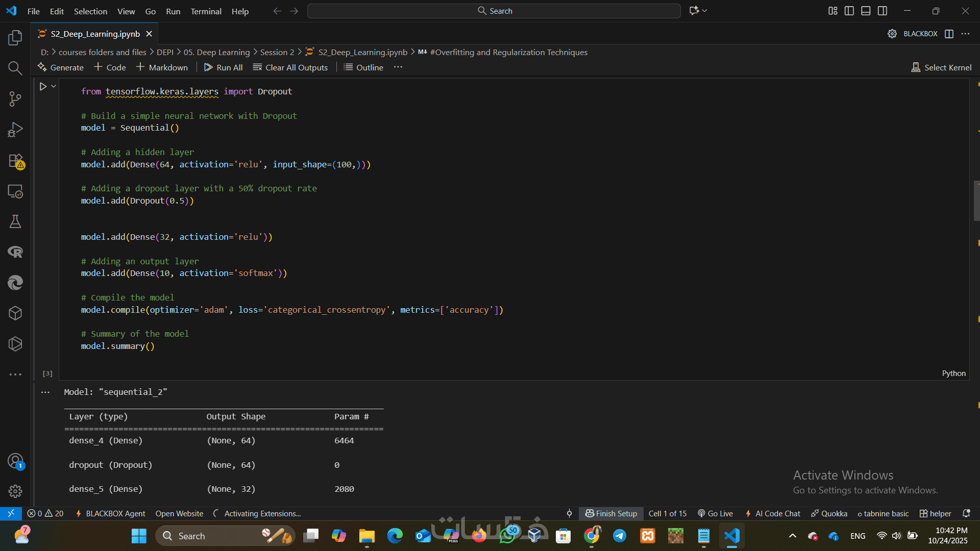Open Run and Debug view
980x551 pixels.
click(15, 130)
